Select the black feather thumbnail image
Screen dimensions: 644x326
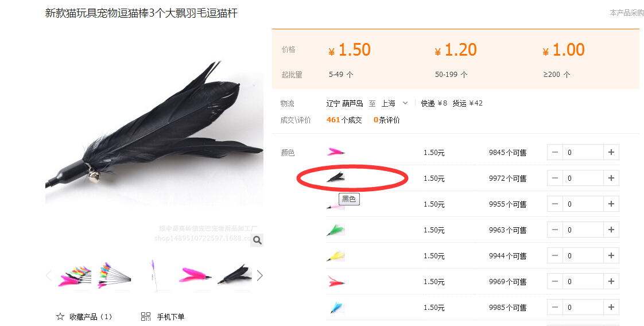tap(235, 276)
